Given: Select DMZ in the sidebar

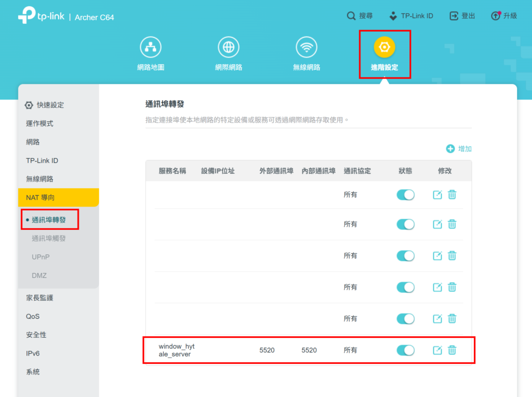Looking at the screenshot, I should click(x=39, y=276).
